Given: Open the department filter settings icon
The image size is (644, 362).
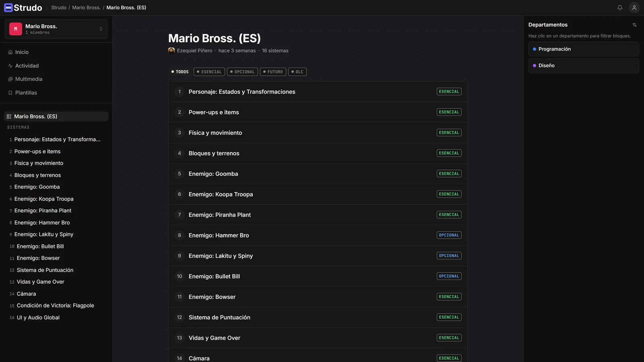Looking at the screenshot, I should [635, 25].
